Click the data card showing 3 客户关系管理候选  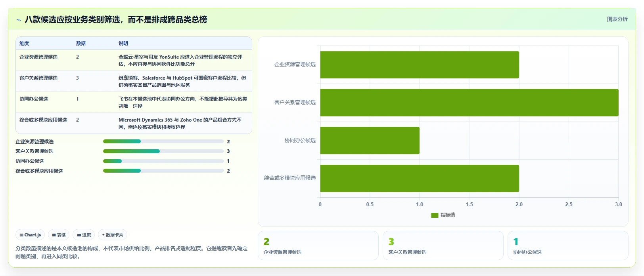(x=443, y=246)
